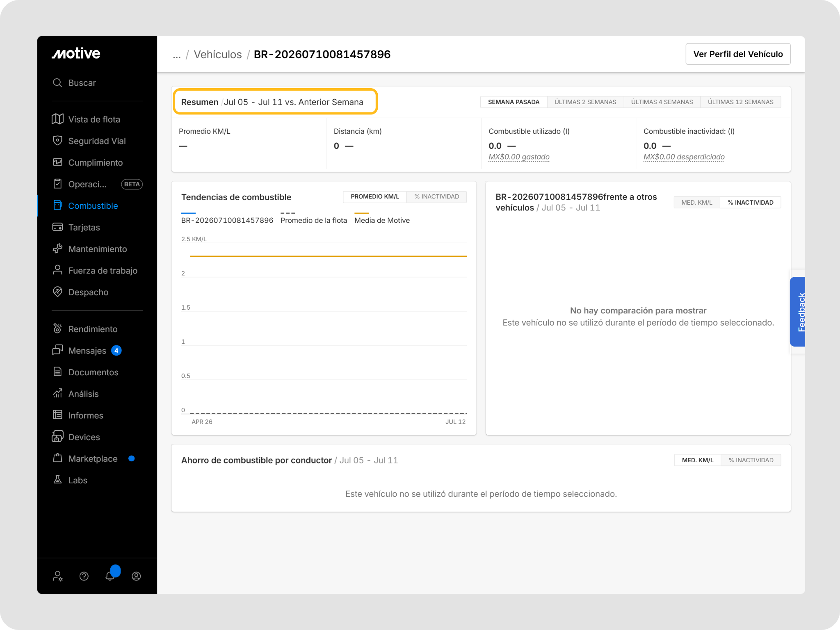Click Combustible inactividad: (l) label
Viewport: 840px width, 630px height.
(x=689, y=131)
